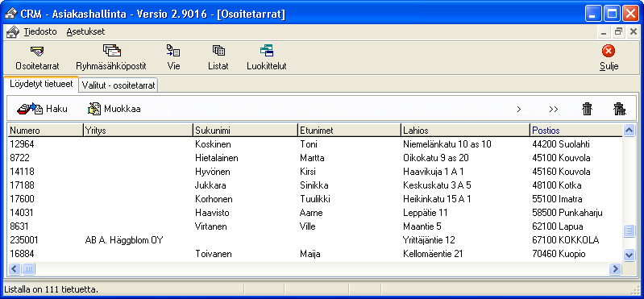
Task: Click the delete-all trash bin icon
Action: (619, 109)
